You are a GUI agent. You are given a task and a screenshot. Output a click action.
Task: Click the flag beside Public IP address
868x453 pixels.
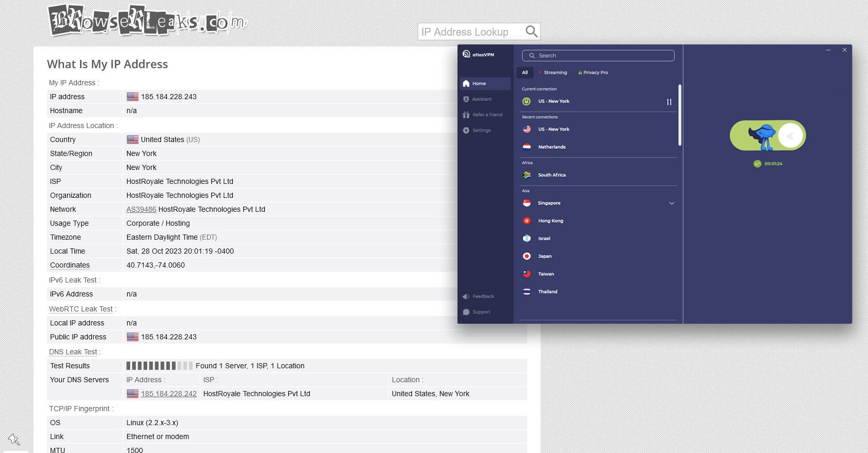point(133,337)
